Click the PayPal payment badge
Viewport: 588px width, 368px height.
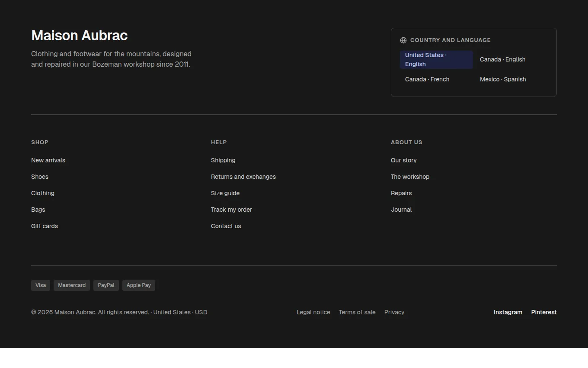[x=106, y=285]
